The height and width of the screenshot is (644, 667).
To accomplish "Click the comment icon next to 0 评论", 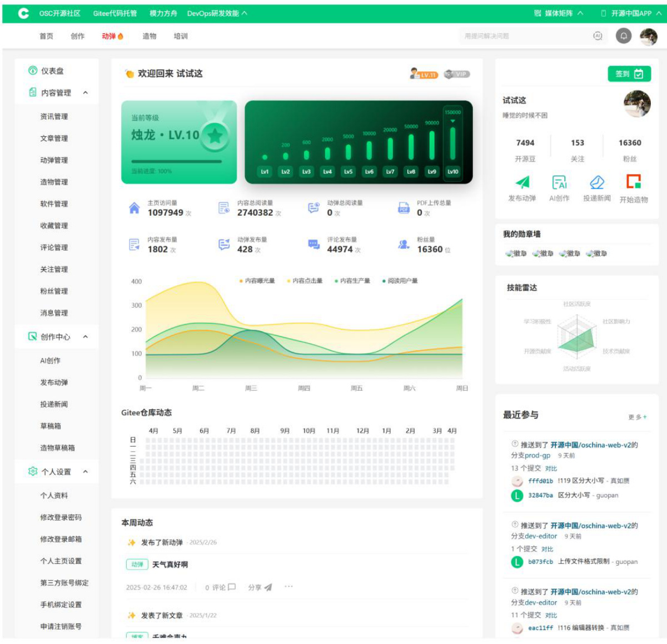I will pos(232,587).
